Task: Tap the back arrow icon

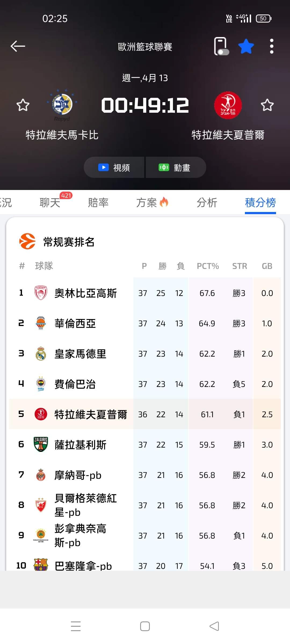Action: tap(18, 46)
